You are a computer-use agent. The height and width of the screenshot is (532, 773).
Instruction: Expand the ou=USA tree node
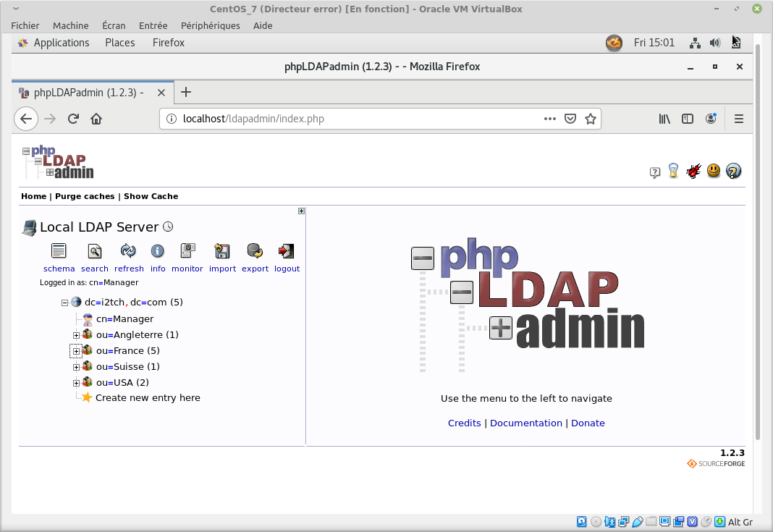[76, 383]
